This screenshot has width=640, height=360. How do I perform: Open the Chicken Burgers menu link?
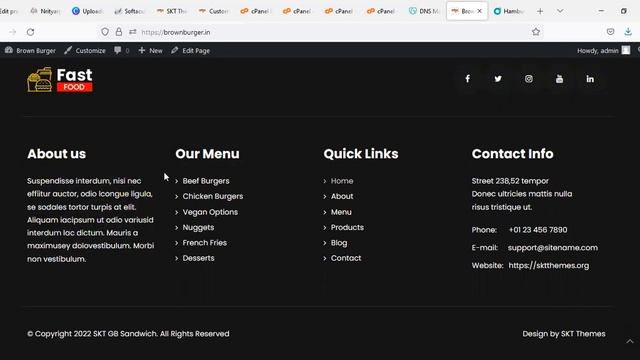pyautogui.click(x=213, y=196)
